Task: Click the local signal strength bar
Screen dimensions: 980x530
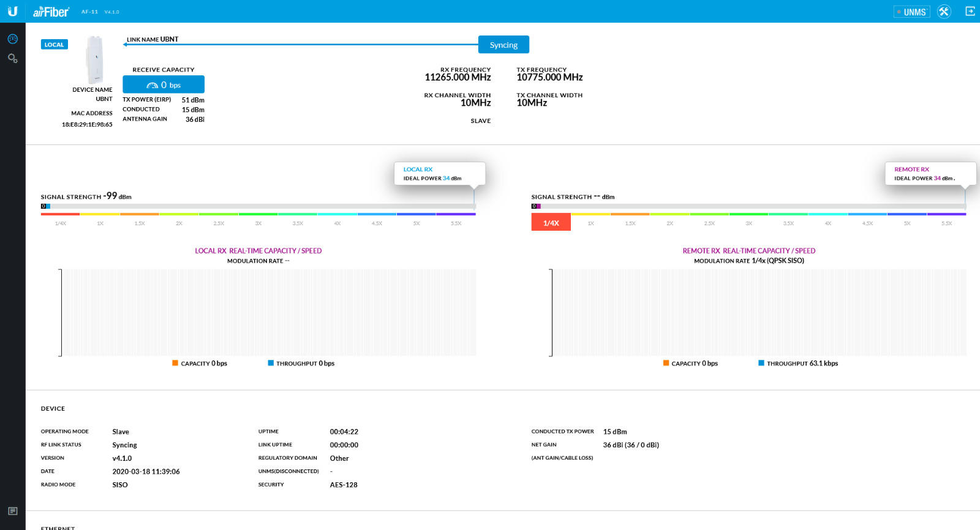Action: [x=258, y=207]
